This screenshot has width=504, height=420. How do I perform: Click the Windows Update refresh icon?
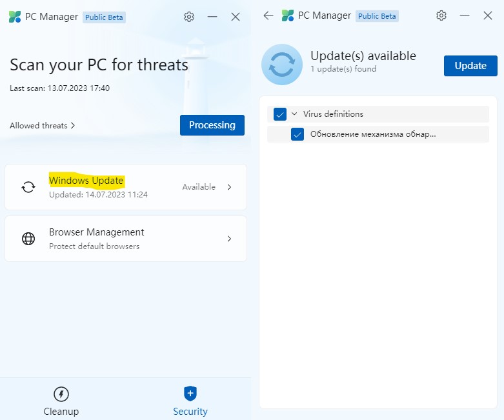pyautogui.click(x=28, y=187)
